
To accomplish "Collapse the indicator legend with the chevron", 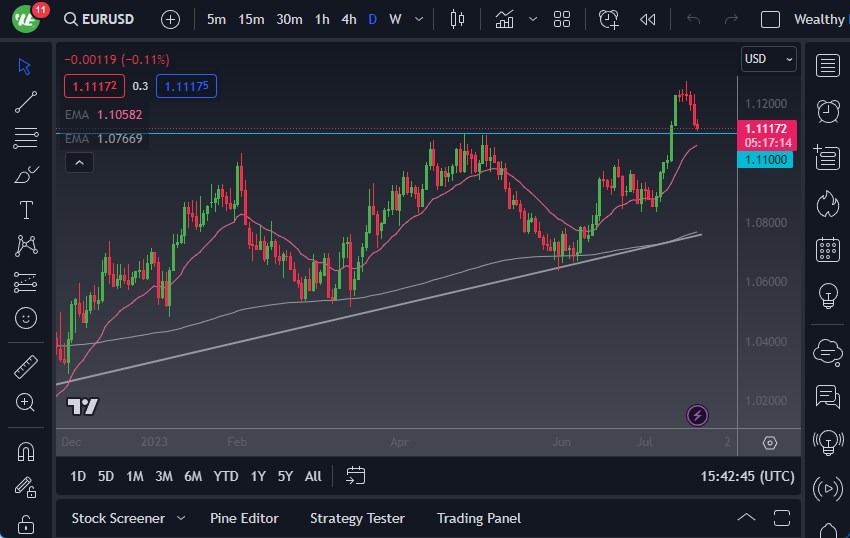I will pyautogui.click(x=80, y=163).
